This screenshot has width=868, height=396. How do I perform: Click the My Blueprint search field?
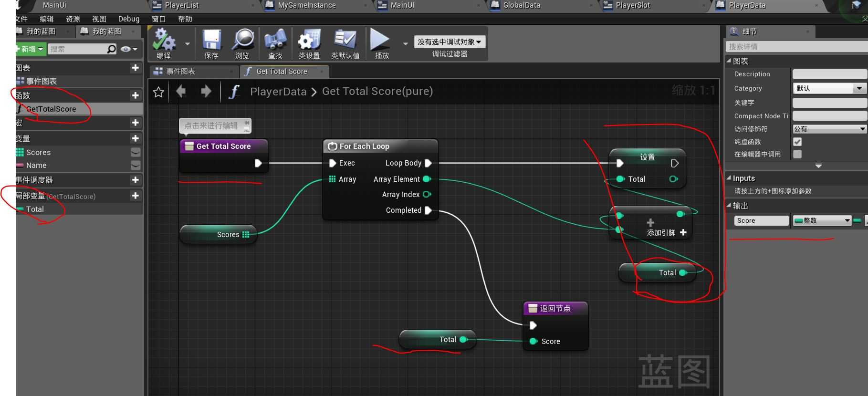click(78, 49)
